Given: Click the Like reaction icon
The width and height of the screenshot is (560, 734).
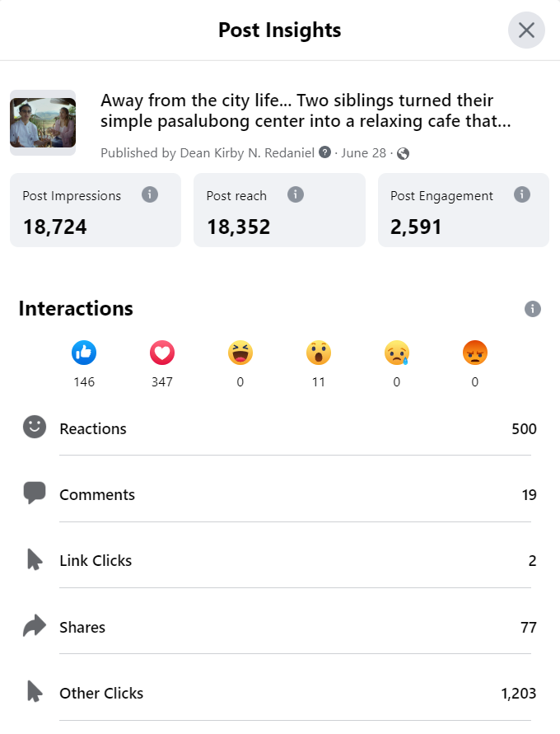Looking at the screenshot, I should [x=84, y=353].
